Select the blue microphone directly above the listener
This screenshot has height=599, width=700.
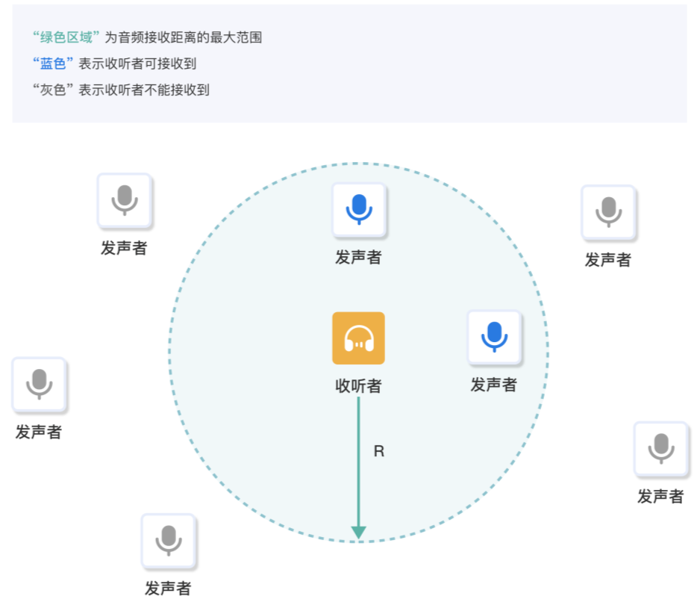pyautogui.click(x=359, y=210)
